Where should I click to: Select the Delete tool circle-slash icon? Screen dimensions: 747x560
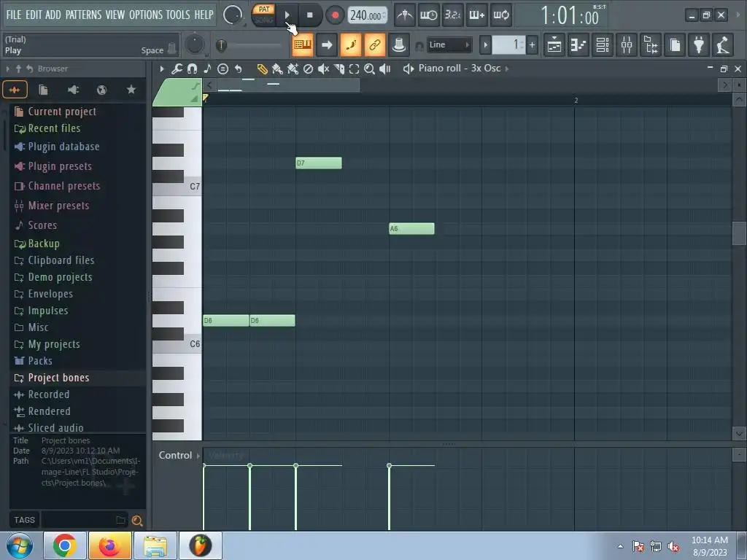click(x=309, y=69)
